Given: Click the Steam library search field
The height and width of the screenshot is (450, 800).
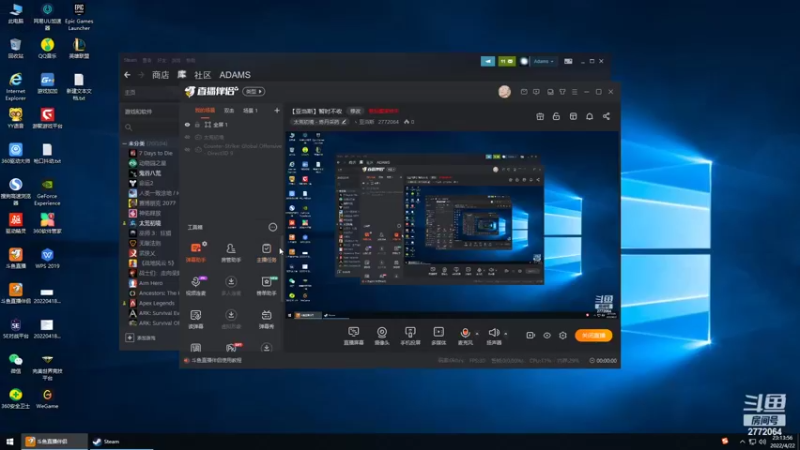Looking at the screenshot, I should point(149,127).
